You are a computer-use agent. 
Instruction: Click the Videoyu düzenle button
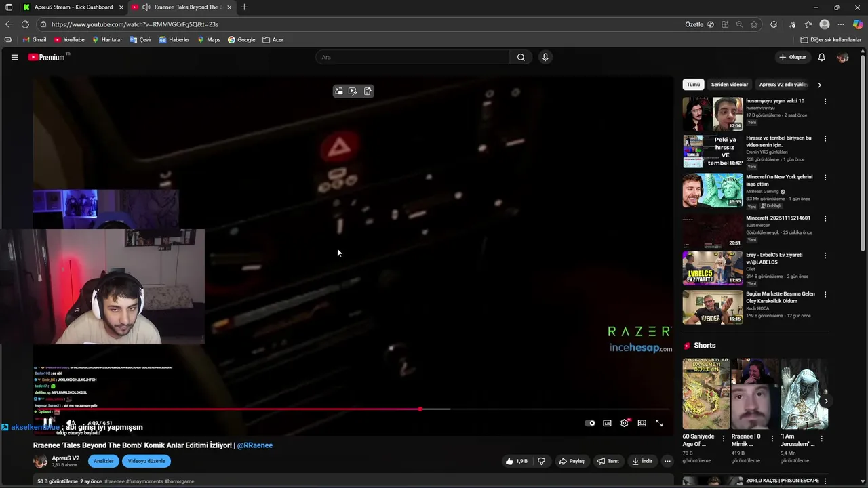pos(146,461)
